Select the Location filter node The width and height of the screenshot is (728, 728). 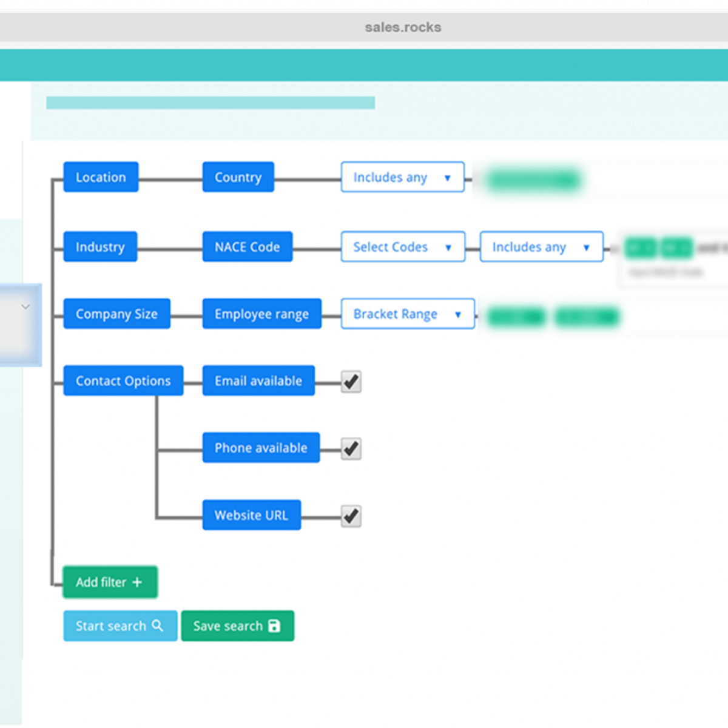tap(101, 177)
